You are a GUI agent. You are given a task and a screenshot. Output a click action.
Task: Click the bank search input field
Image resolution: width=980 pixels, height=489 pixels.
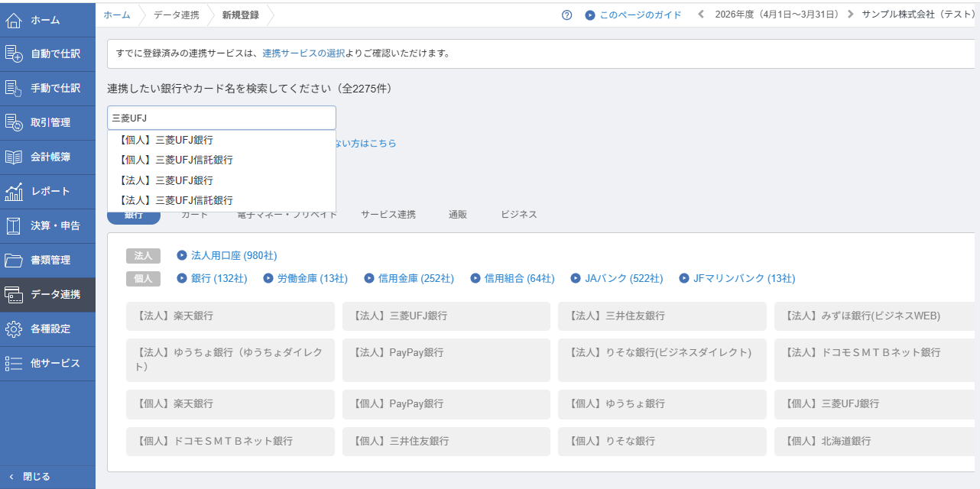click(222, 118)
